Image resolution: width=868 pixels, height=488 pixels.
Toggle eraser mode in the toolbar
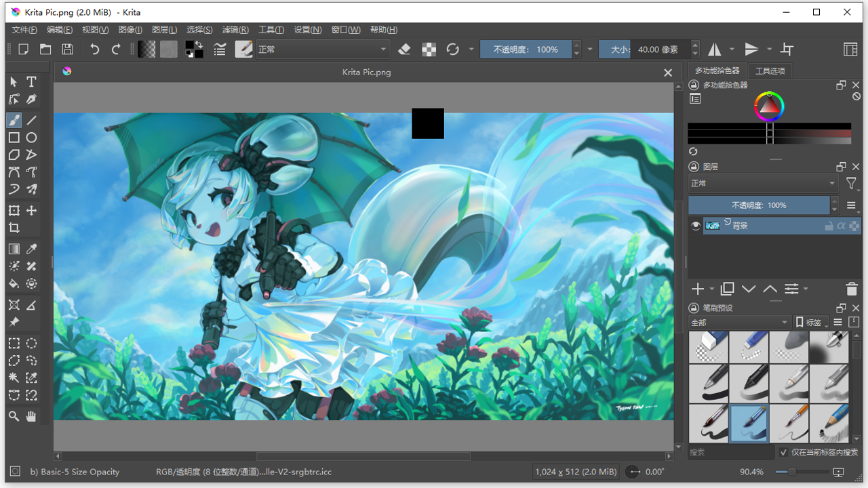(x=405, y=49)
